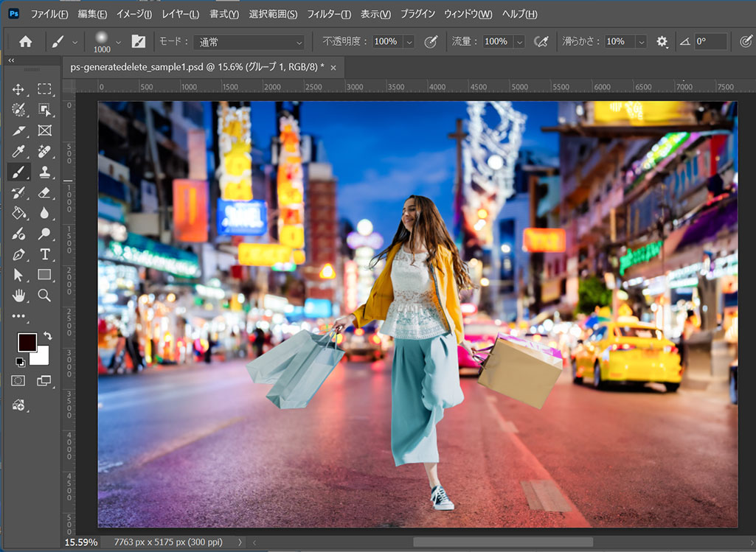
Task: Select the Pen tool
Action: click(x=18, y=254)
